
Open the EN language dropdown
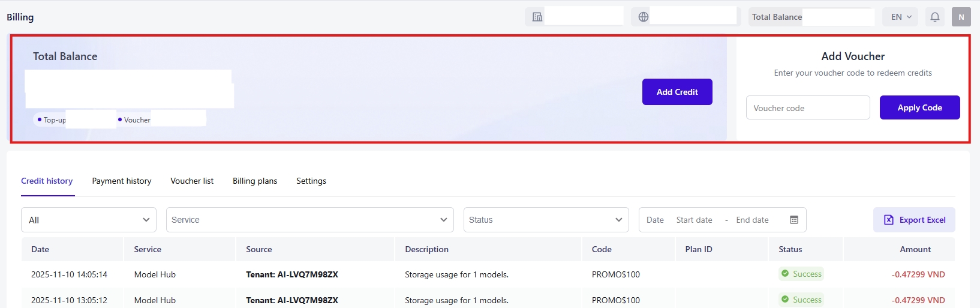coord(901,17)
